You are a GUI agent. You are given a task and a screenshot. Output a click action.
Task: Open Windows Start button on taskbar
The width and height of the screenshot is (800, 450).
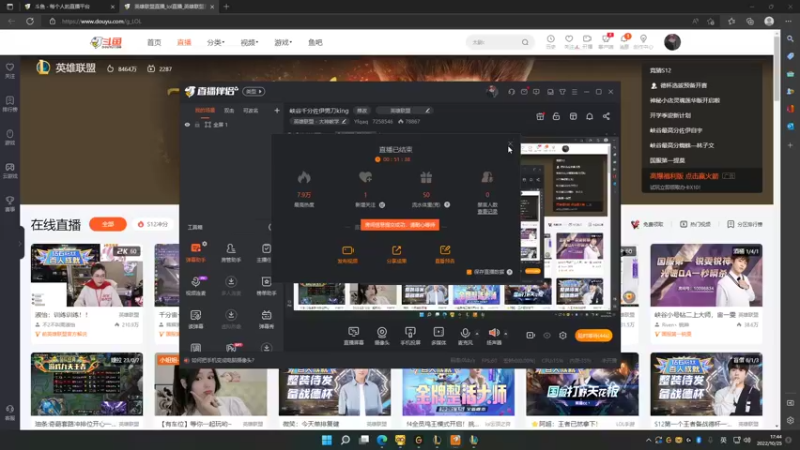tap(327, 440)
